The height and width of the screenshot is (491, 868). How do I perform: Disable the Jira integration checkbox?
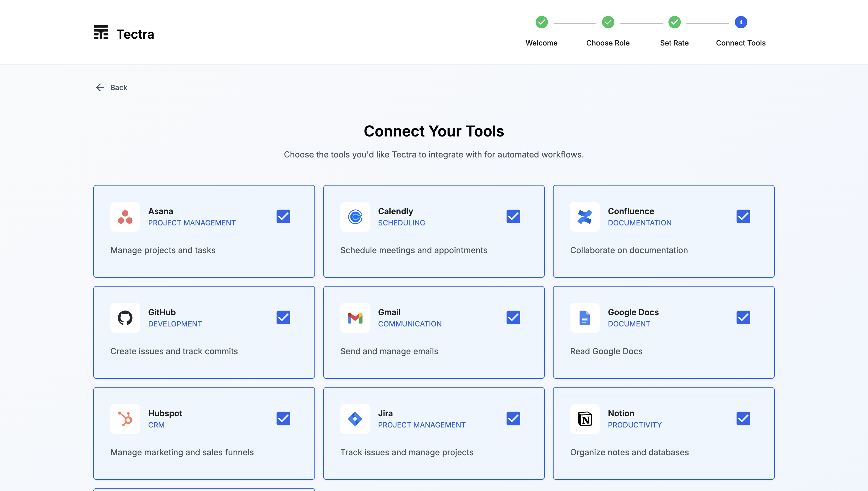(513, 419)
